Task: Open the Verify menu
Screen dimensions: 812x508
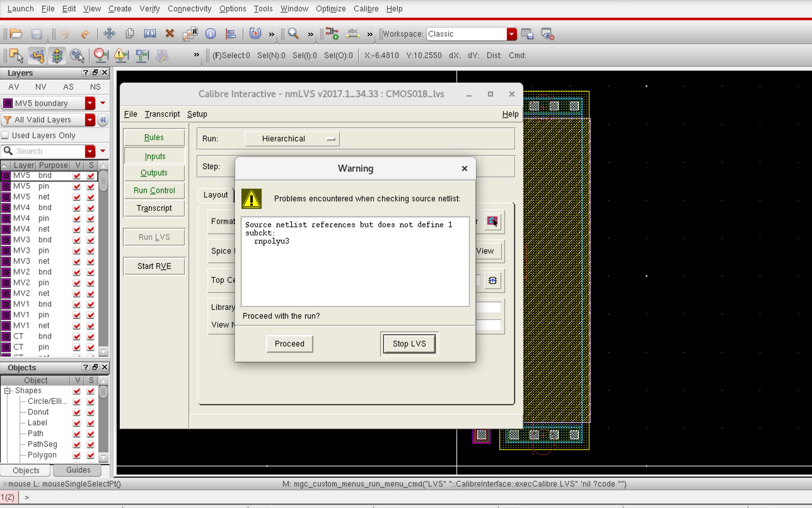Action: [x=150, y=9]
